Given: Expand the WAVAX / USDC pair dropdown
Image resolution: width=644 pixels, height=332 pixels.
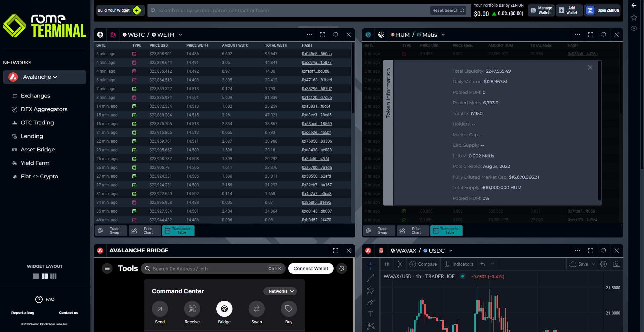Looking at the screenshot, I should (x=451, y=251).
